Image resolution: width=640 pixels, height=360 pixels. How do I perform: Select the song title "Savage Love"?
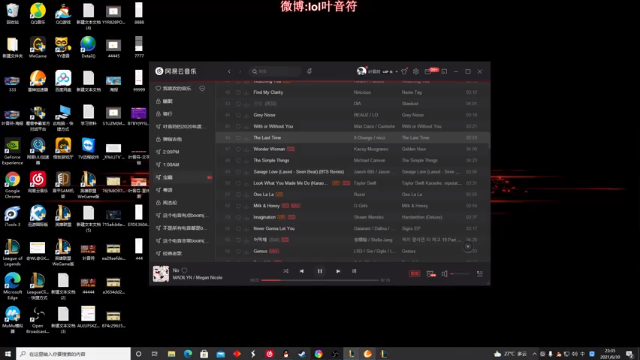(299, 172)
